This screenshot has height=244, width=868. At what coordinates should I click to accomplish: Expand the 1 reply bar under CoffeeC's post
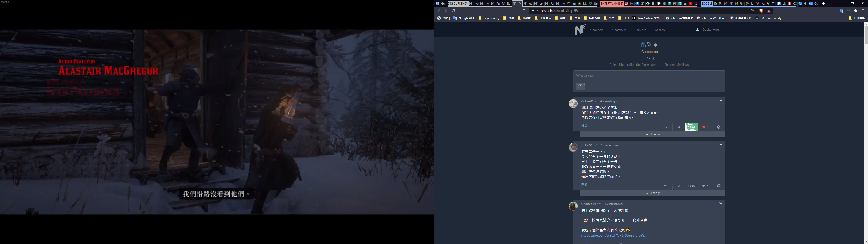click(653, 134)
